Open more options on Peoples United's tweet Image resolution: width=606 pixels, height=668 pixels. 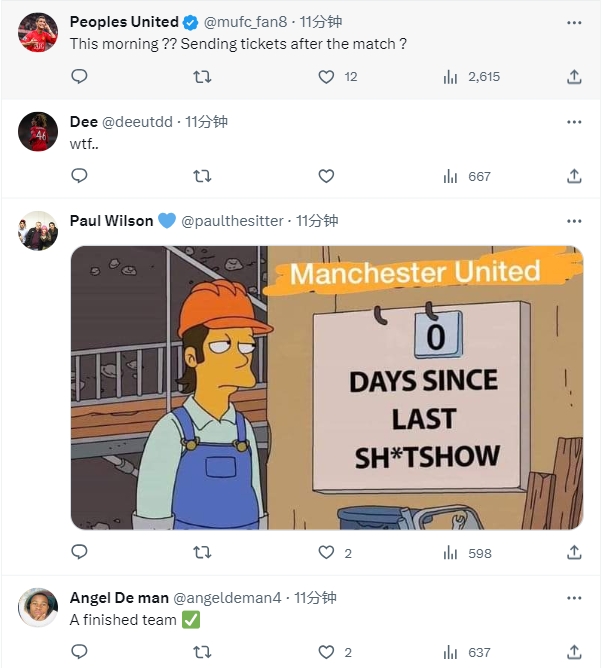[574, 23]
